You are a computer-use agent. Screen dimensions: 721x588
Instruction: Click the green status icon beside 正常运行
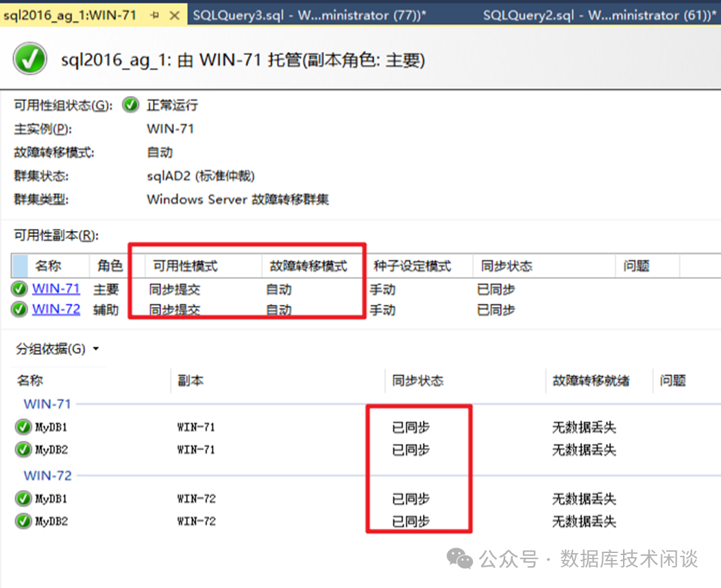tap(131, 105)
